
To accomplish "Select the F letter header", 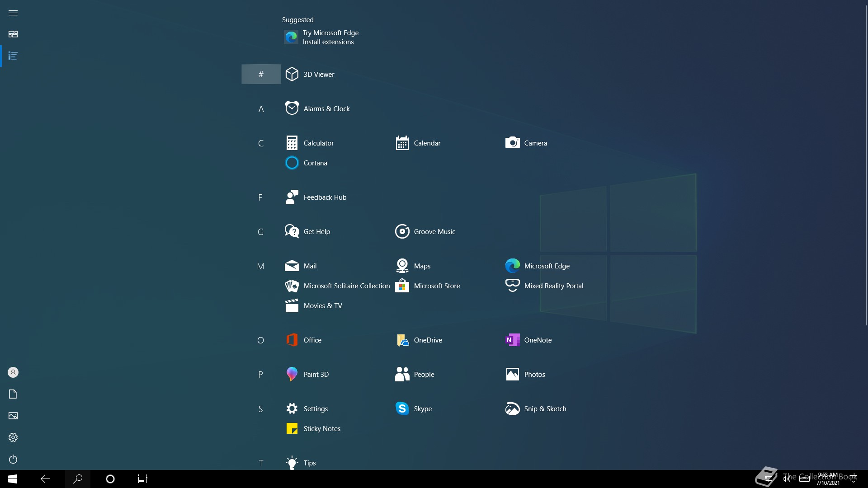I will (261, 197).
